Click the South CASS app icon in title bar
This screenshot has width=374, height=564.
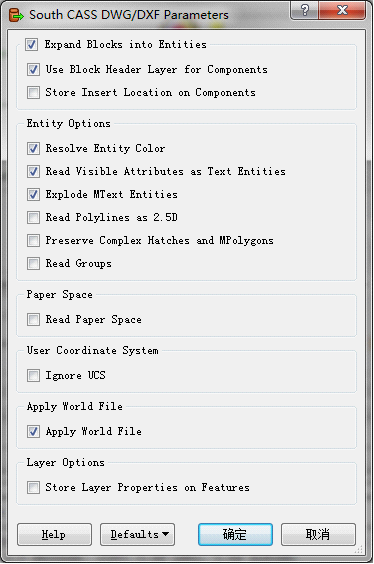point(16,15)
